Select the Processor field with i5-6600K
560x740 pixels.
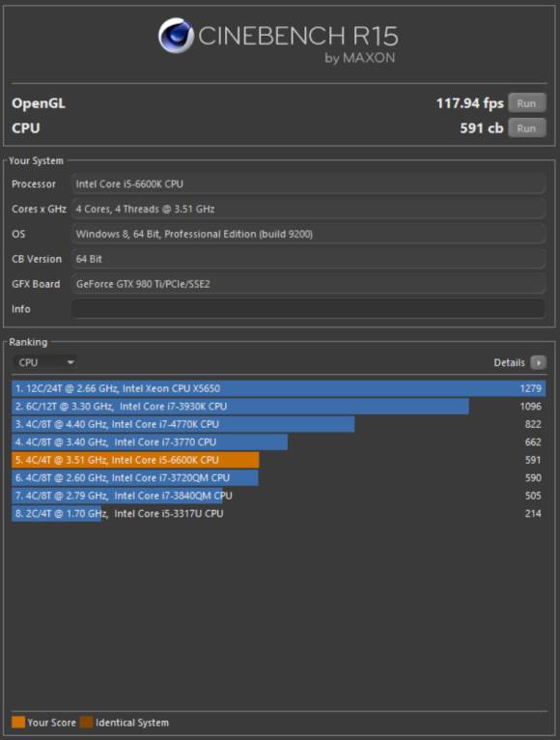(309, 185)
